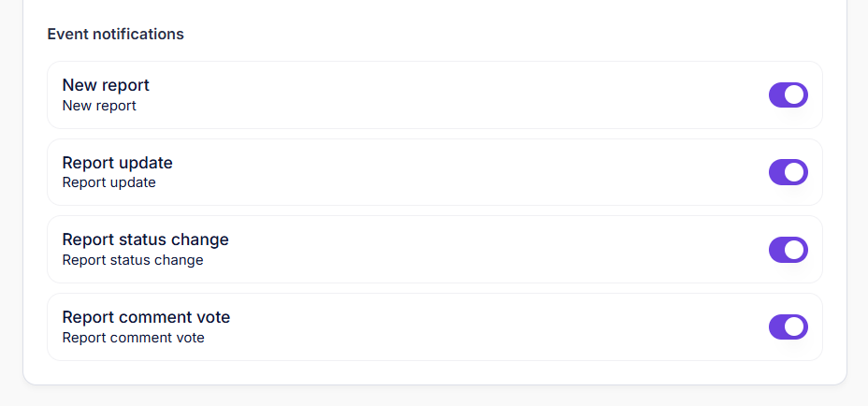Click the gray page background below the panel
This screenshot has height=406, width=868.
click(434, 397)
